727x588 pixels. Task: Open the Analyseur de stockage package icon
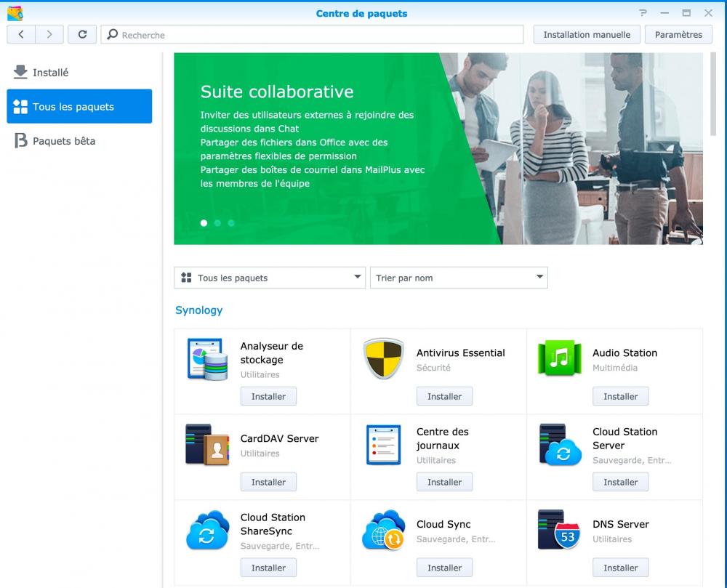[207, 359]
